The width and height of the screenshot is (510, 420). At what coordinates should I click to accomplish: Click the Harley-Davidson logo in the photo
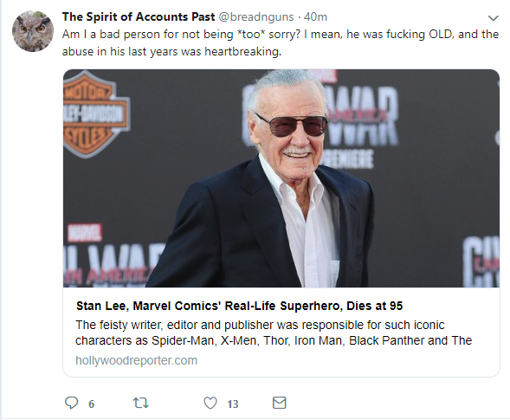pyautogui.click(x=97, y=113)
